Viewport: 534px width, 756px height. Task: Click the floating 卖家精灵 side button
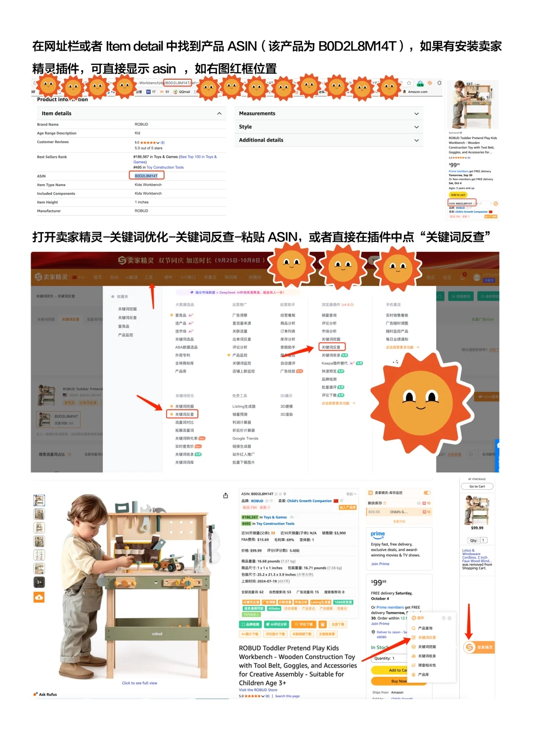479,647
